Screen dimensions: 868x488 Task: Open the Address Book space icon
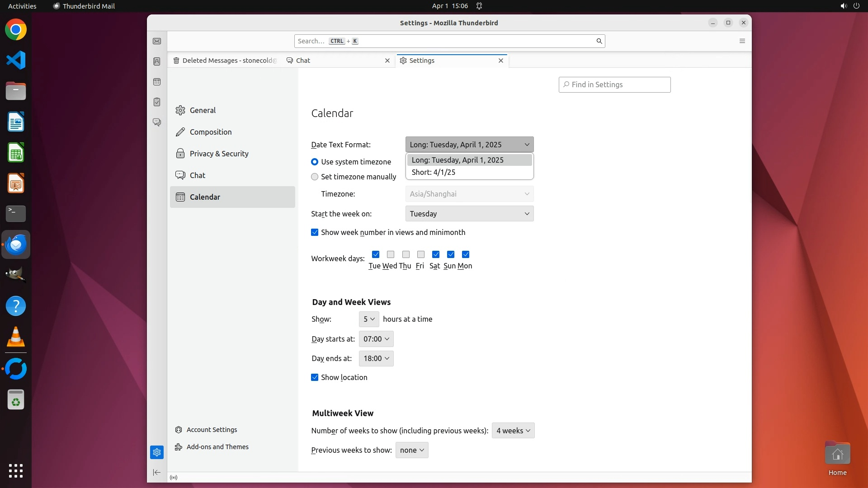[157, 61]
